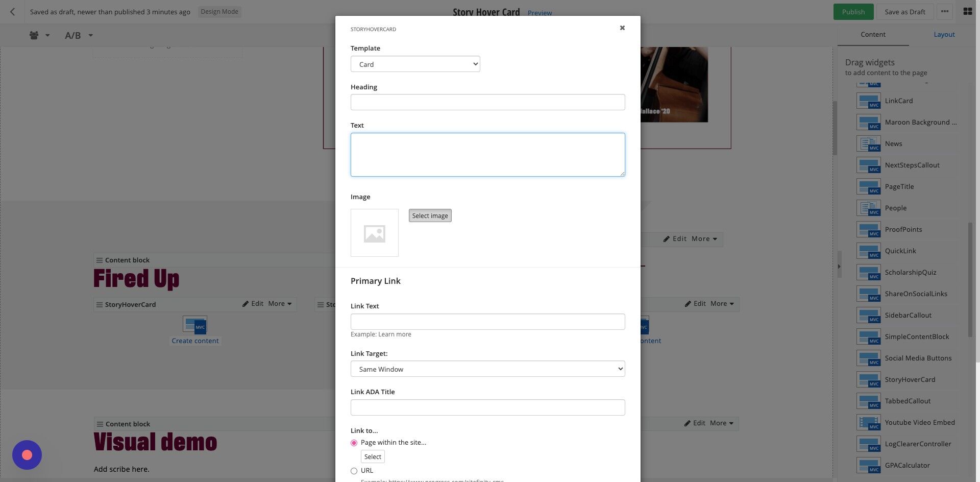Edit the Visual demo content block
980x482 pixels.
695,423
